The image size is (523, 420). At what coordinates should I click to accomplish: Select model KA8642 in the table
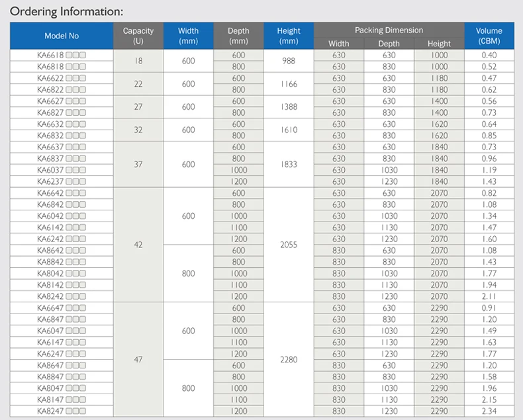click(x=50, y=251)
